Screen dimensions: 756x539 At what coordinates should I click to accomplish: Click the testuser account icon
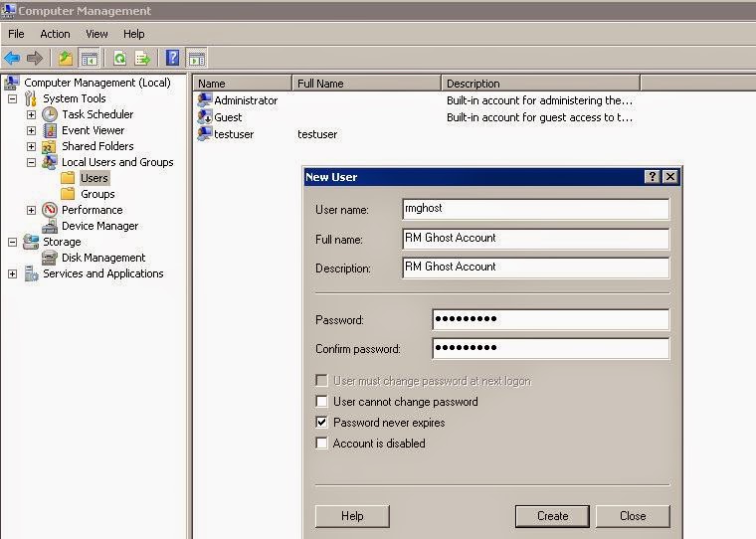pyautogui.click(x=205, y=133)
